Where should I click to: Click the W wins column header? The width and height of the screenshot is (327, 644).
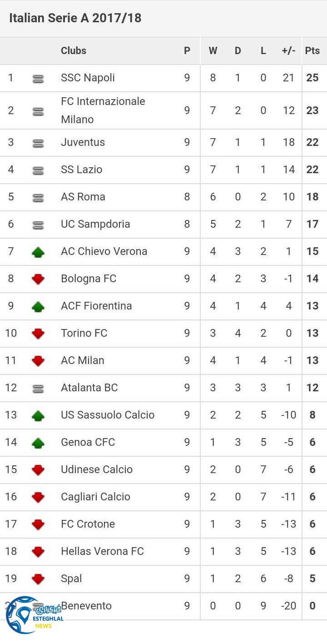click(x=213, y=50)
